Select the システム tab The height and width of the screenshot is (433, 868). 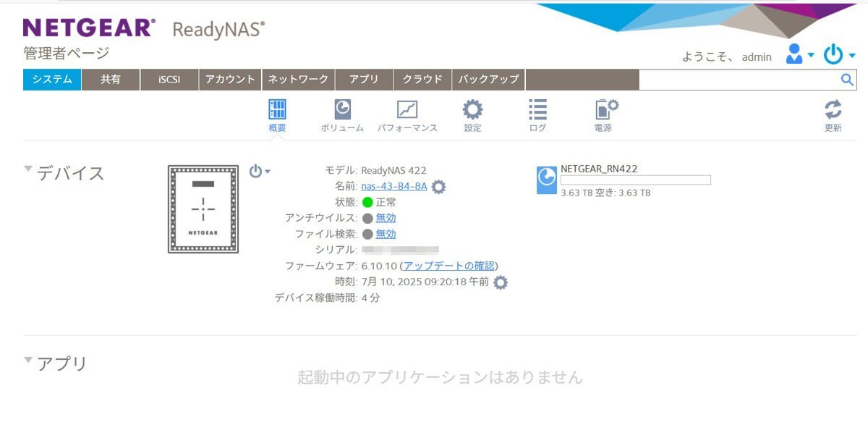point(52,80)
